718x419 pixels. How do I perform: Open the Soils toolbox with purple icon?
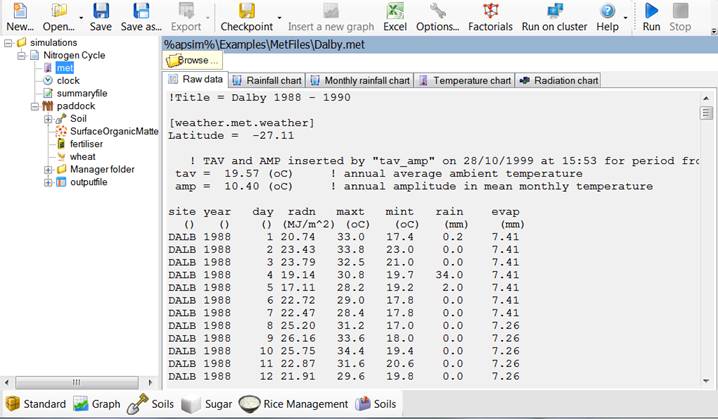point(375,404)
